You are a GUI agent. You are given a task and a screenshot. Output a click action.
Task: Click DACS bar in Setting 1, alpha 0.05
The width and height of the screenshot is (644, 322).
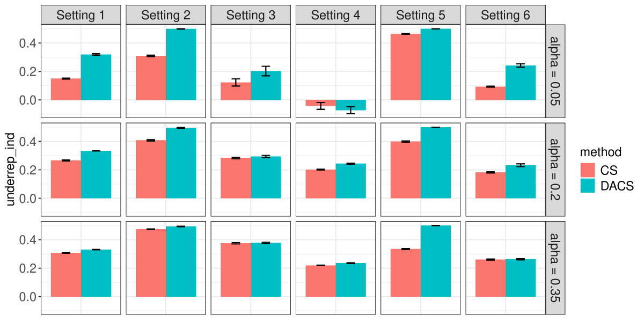96,77
